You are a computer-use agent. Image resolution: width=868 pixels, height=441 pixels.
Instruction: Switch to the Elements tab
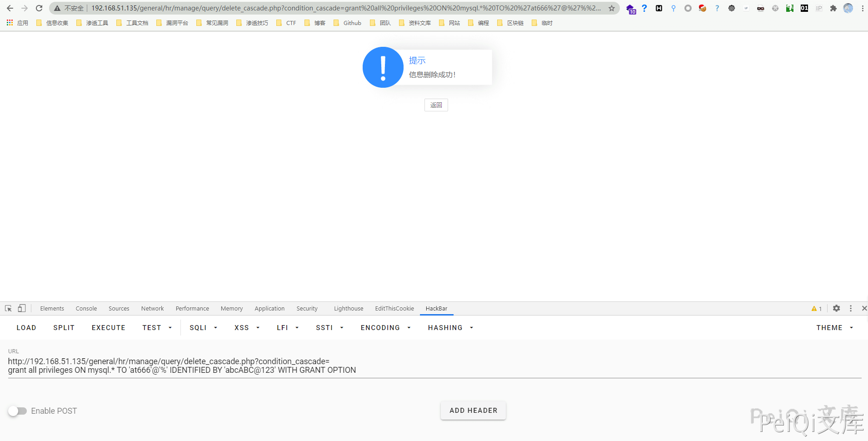coord(52,308)
